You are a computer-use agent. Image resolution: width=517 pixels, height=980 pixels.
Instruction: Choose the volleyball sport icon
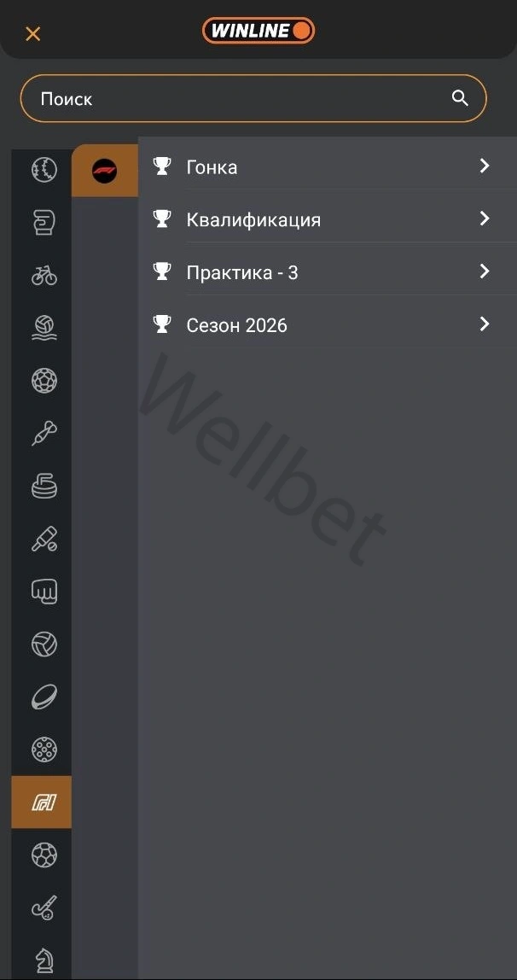pyautogui.click(x=44, y=644)
